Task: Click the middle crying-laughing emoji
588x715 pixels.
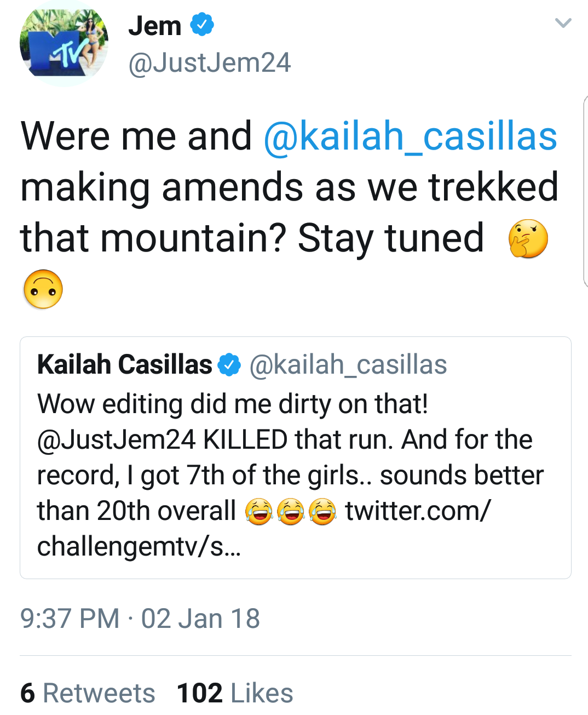Action: tap(291, 512)
